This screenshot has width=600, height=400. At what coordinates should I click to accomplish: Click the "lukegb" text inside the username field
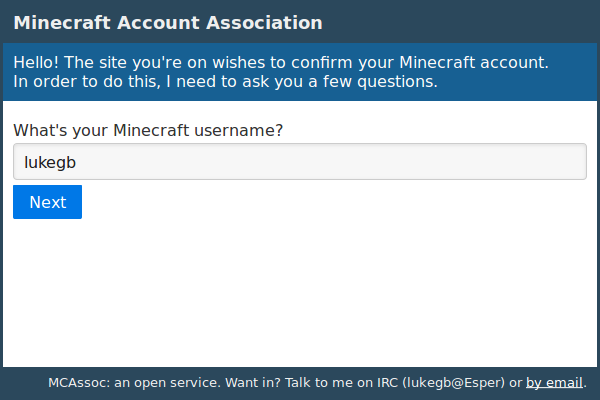(x=51, y=162)
